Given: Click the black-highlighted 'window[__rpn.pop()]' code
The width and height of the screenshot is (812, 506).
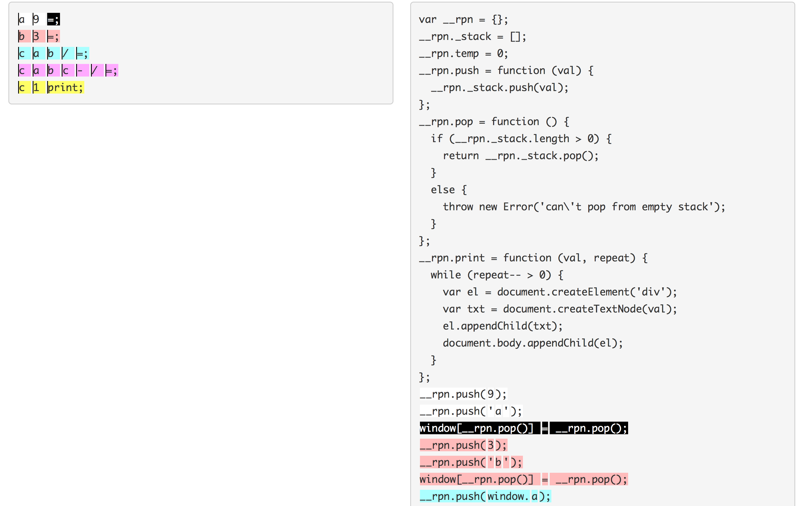Looking at the screenshot, I should [480, 428].
